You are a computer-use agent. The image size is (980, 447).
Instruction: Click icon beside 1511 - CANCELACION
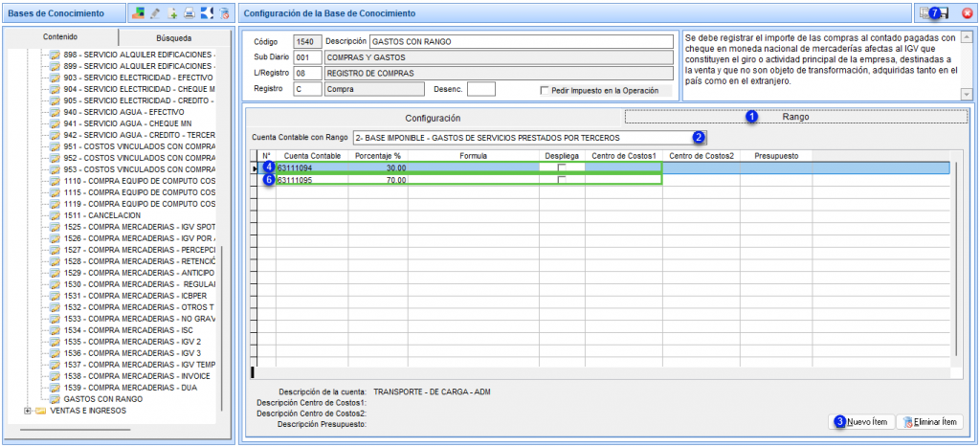[x=55, y=215]
